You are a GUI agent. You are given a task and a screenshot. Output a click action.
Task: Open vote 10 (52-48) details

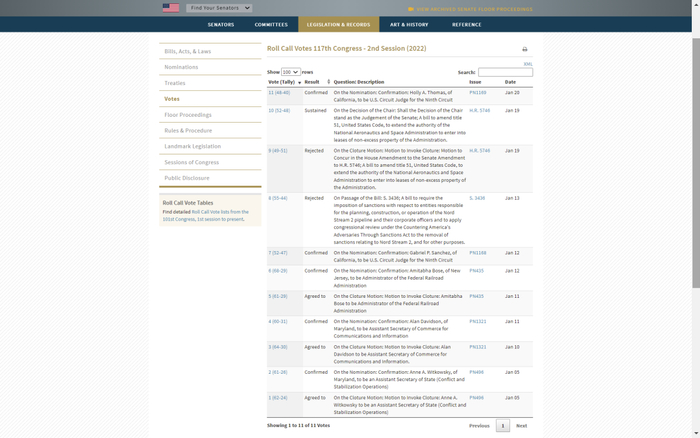point(279,110)
